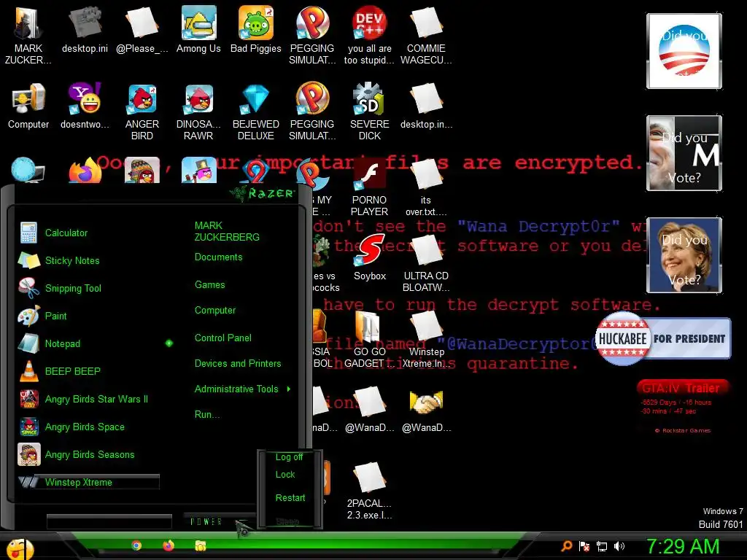747x560 pixels.
Task: Open the file explorer taskbar icon
Action: (x=201, y=545)
